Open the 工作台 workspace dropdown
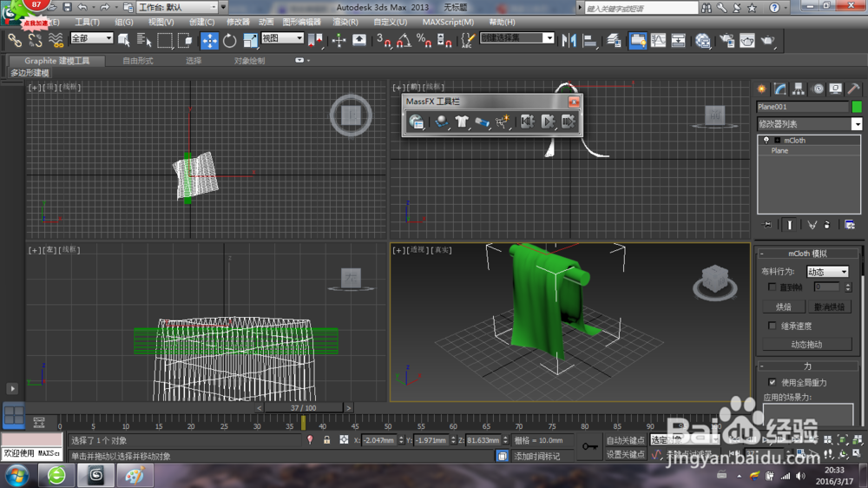Image resolution: width=868 pixels, height=488 pixels. (x=177, y=7)
